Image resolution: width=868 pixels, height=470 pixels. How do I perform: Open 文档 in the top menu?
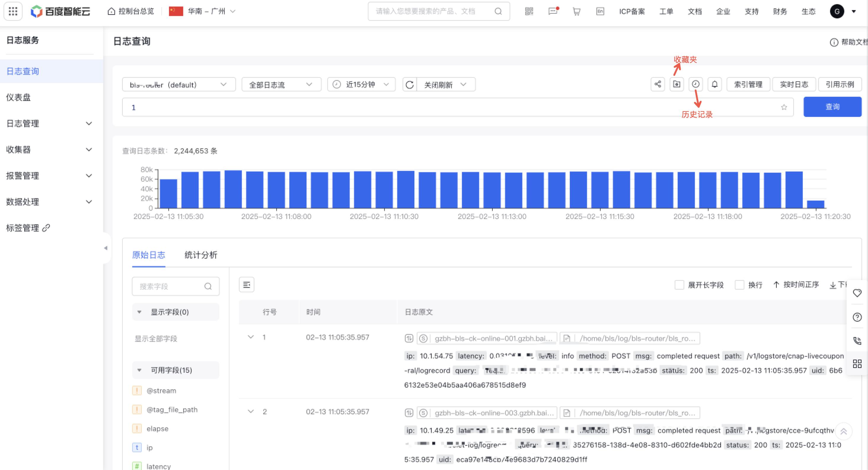[x=695, y=11]
